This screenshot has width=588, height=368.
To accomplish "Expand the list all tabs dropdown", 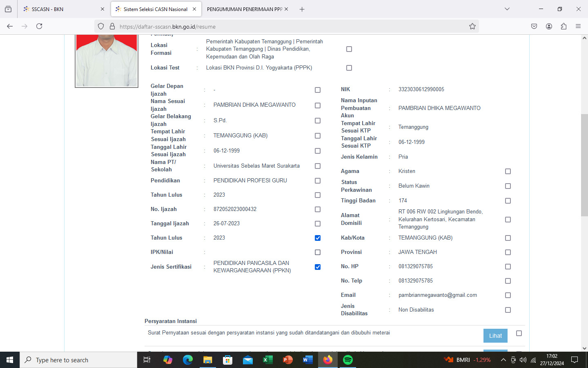I will point(507,9).
